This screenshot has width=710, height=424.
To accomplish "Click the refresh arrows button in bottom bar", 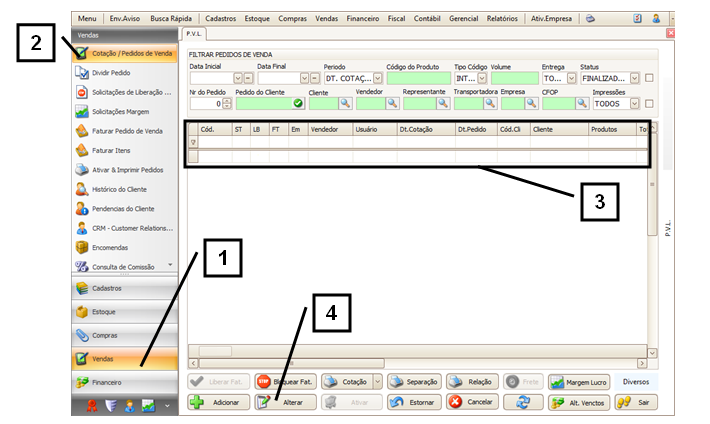I will click(x=521, y=401).
